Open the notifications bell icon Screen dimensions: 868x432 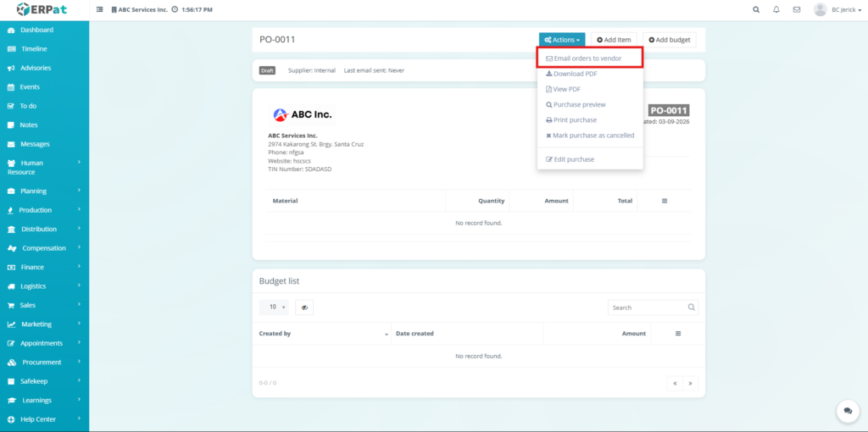click(776, 9)
